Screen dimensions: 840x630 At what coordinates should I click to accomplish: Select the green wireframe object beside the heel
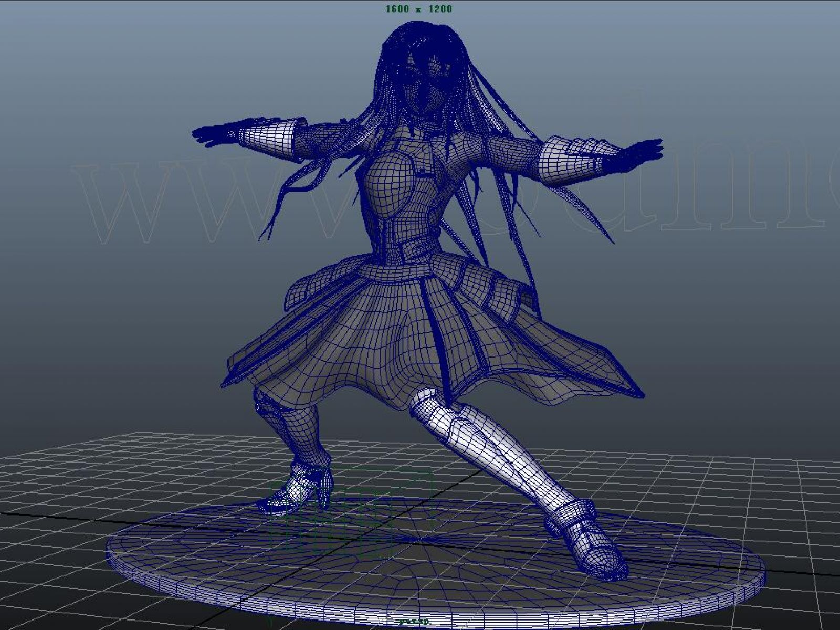(x=351, y=512)
